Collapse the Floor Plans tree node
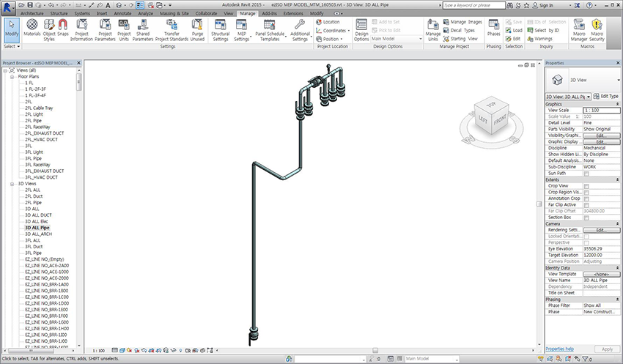The width and height of the screenshot is (623, 364). coord(13,77)
